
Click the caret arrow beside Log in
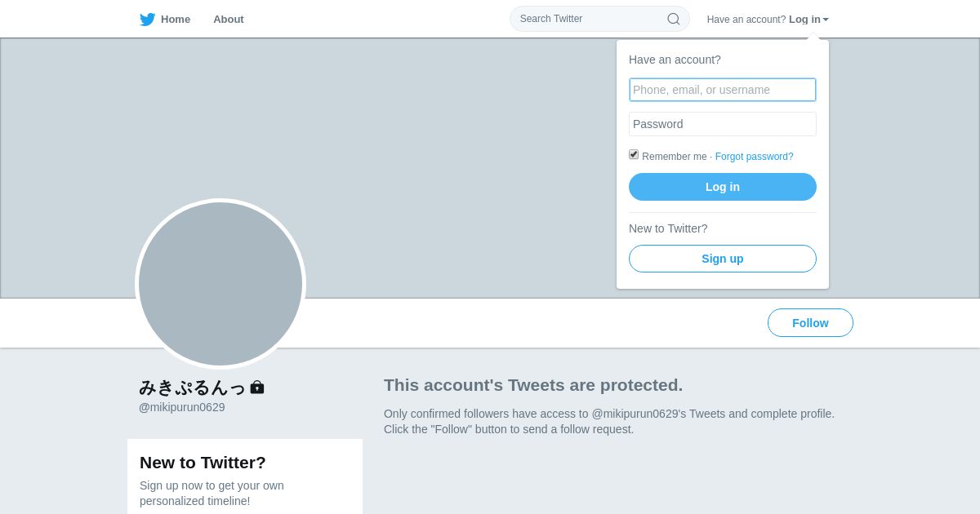tap(826, 20)
